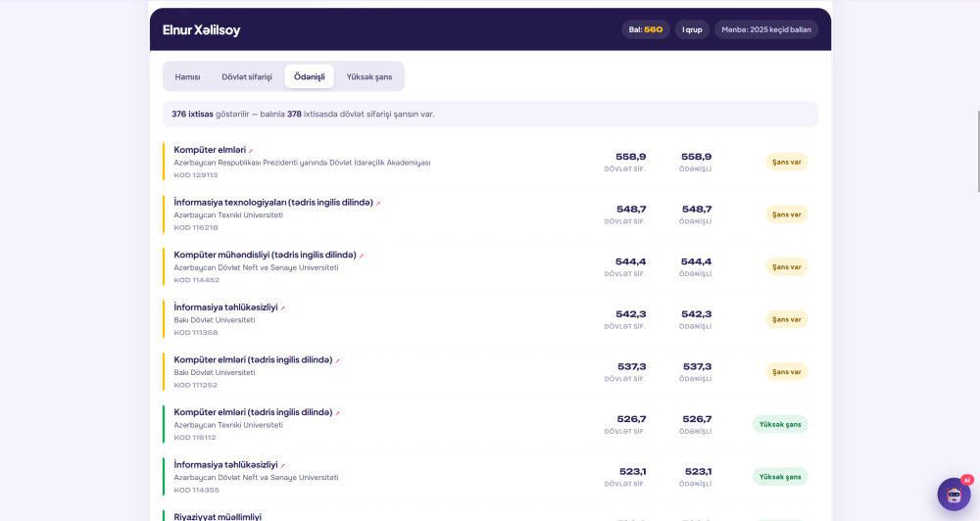The image size is (980, 521).
Task: Click pin icon beside İnformasiya təhlükəsizliyi Bakı Dövlət
Action: (x=282, y=308)
